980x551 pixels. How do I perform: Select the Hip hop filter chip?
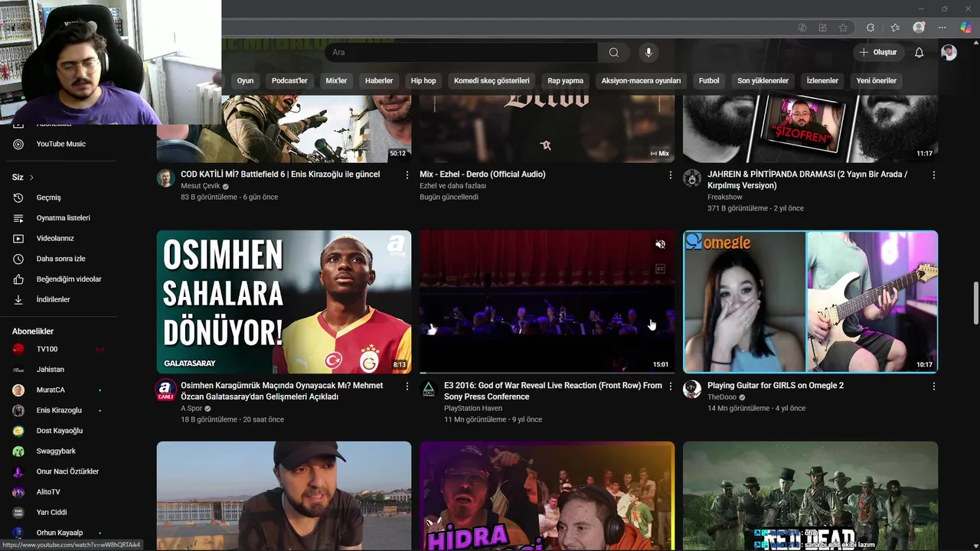(423, 80)
